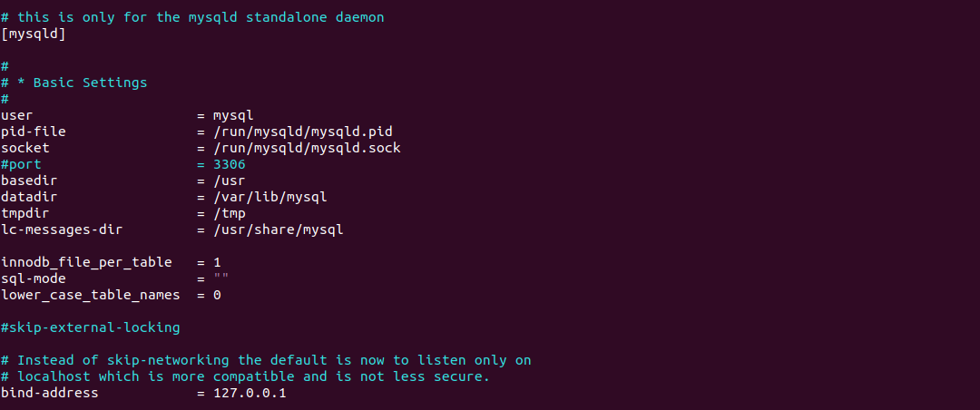Click the "localhost which is more compatible" comment
The height and width of the screenshot is (410, 980).
point(246,376)
